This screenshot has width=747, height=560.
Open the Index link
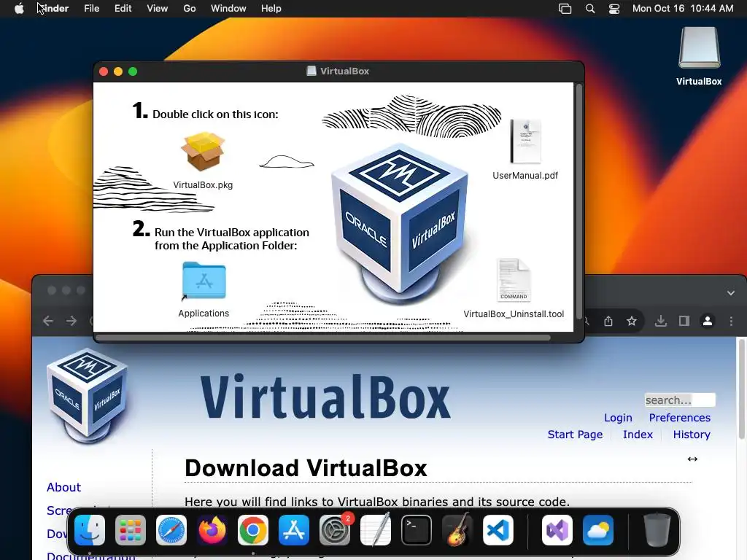click(638, 435)
